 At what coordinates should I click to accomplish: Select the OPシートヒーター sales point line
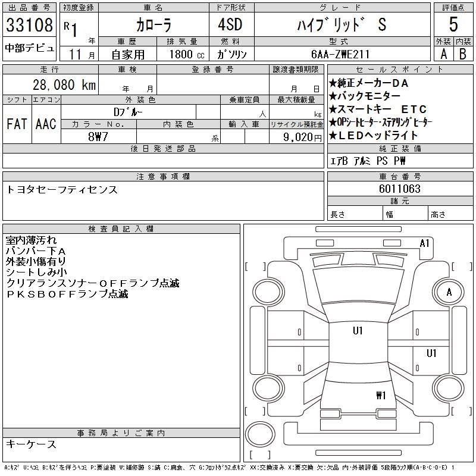[x=380, y=122]
